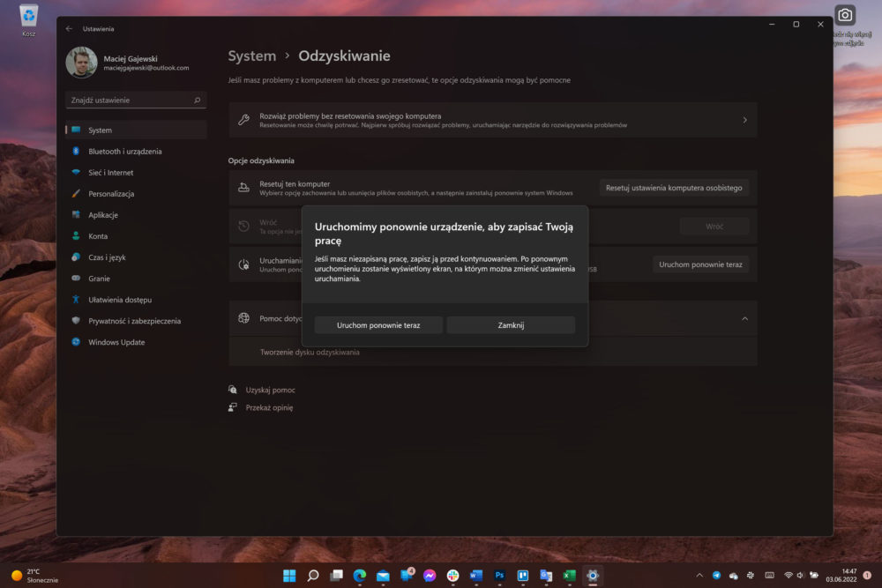Screen dimensions: 882x588
Task: Click the wrench icon in troubleshooting row
Action: click(x=243, y=120)
